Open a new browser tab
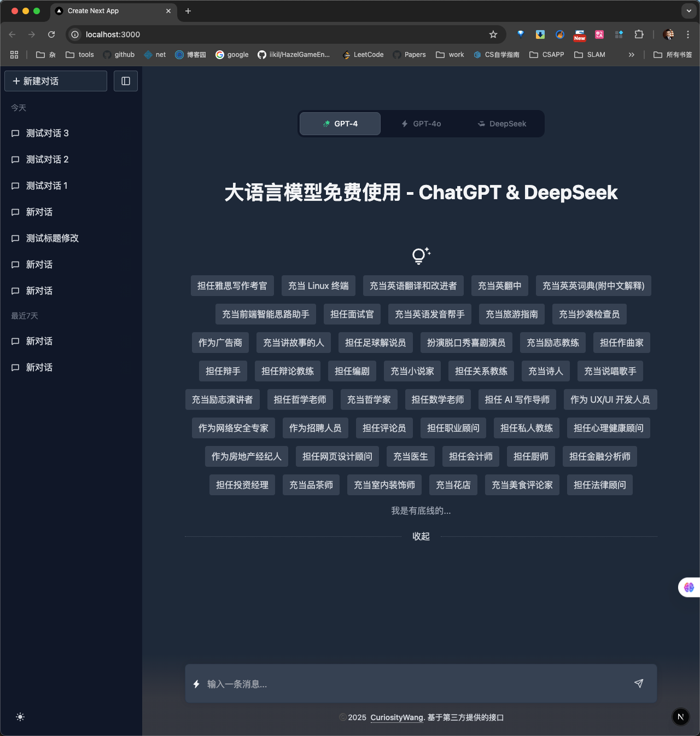 [188, 11]
